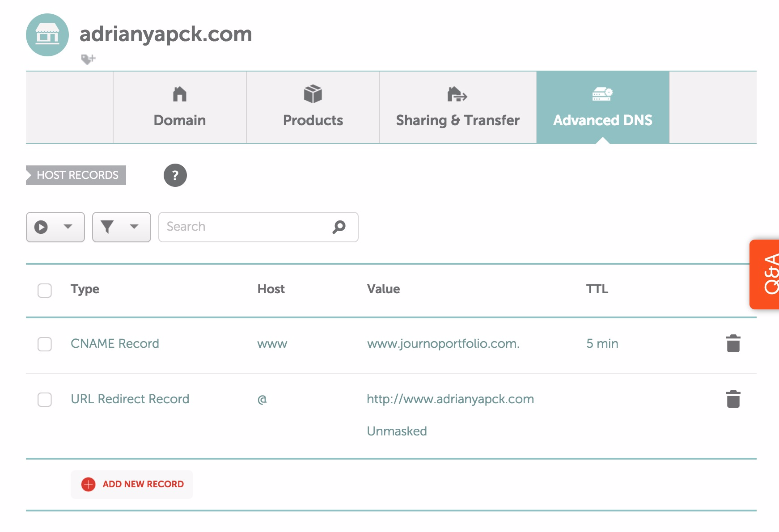
Task: Click the 'CNAME Record' type text
Action: pos(115,343)
